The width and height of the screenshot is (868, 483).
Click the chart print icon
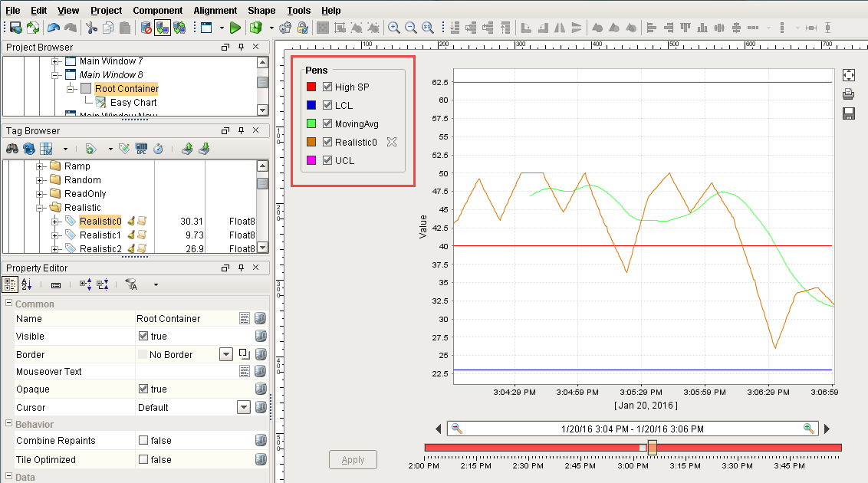849,94
